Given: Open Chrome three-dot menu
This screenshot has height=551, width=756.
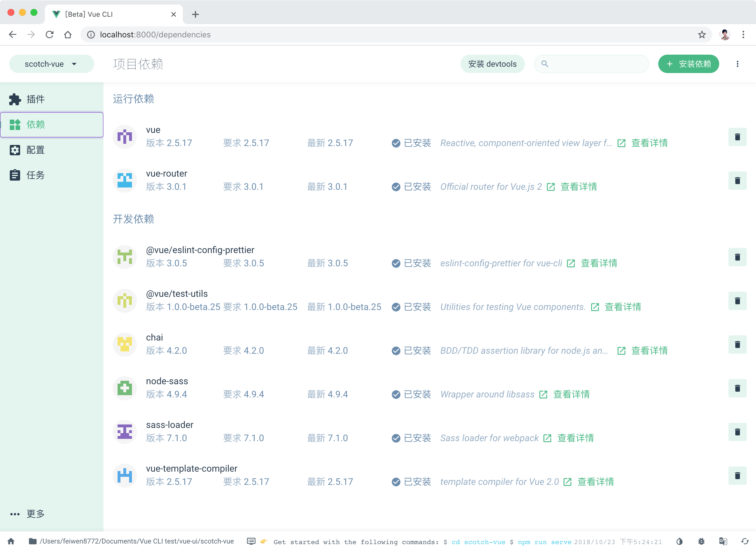Looking at the screenshot, I should [743, 34].
